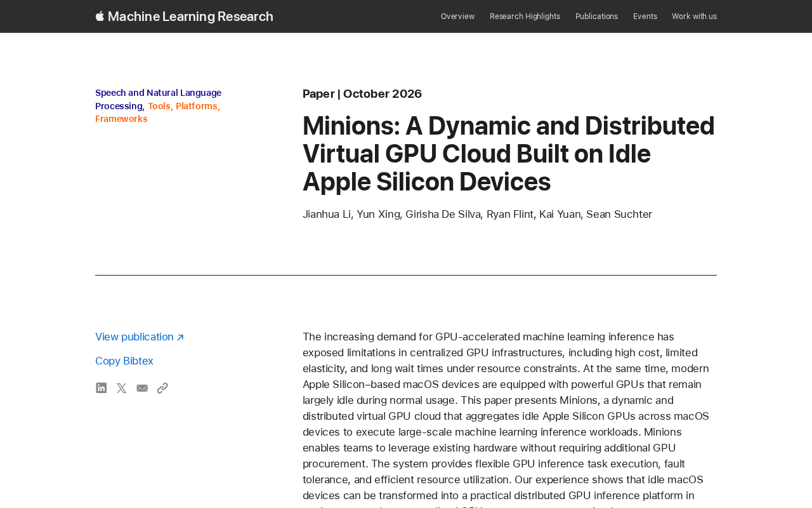Open the Overview menu item
Screen dimensions: 812x508
[x=457, y=17]
